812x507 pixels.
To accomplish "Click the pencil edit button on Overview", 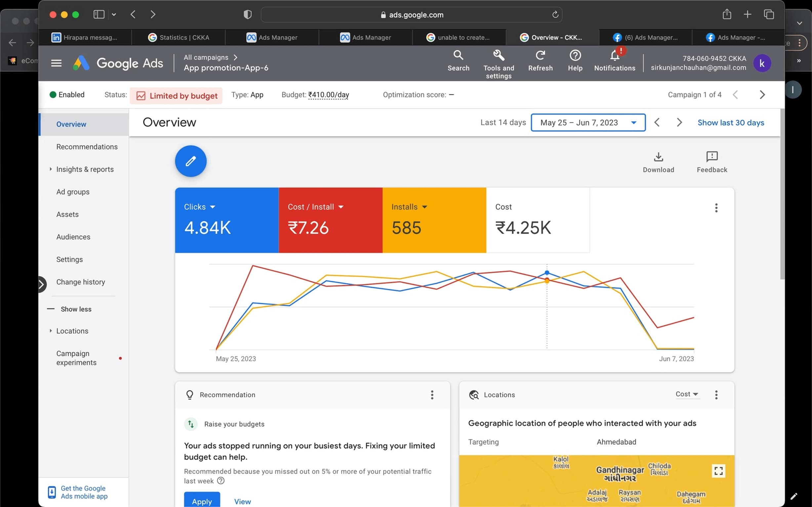I will click(190, 161).
